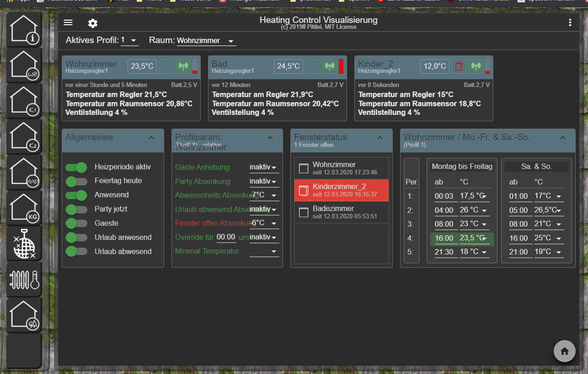Image resolution: width=588 pixels, height=374 pixels.
Task: Click the red window icon on Kinder_2 card
Action: 459,66
